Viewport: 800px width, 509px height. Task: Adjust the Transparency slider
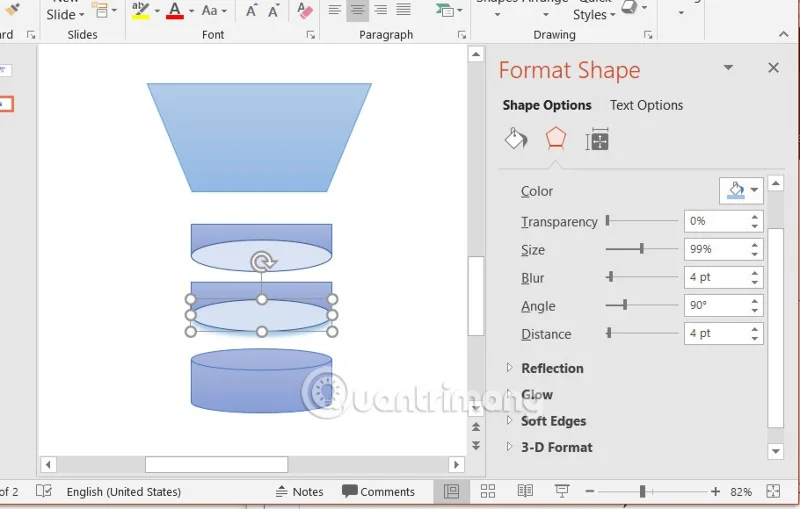[642, 221]
